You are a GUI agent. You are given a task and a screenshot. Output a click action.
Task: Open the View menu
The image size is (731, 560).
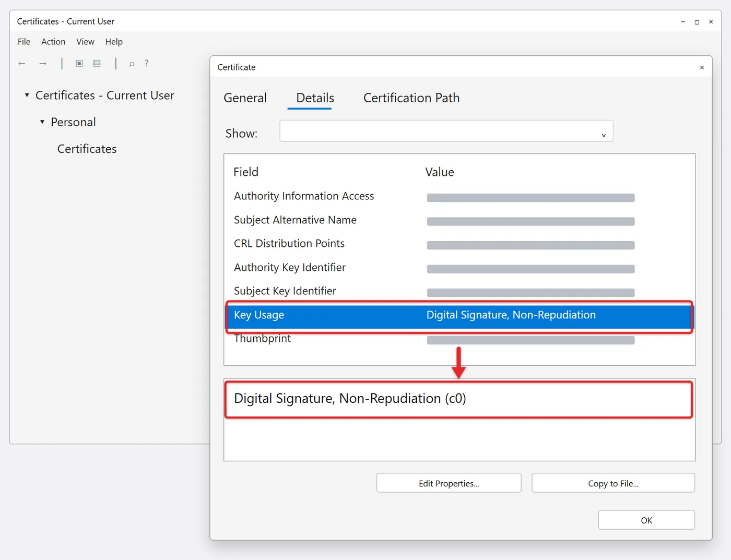(x=85, y=42)
